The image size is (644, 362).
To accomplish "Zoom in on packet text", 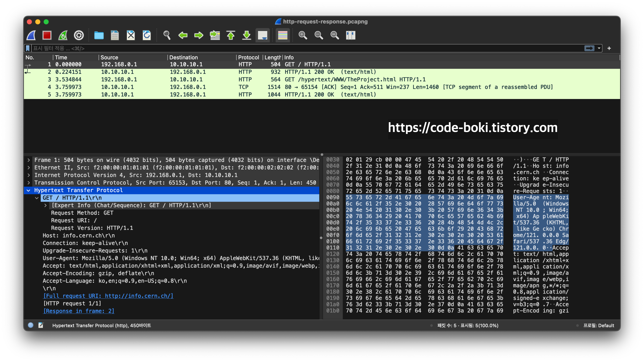I will (x=302, y=35).
